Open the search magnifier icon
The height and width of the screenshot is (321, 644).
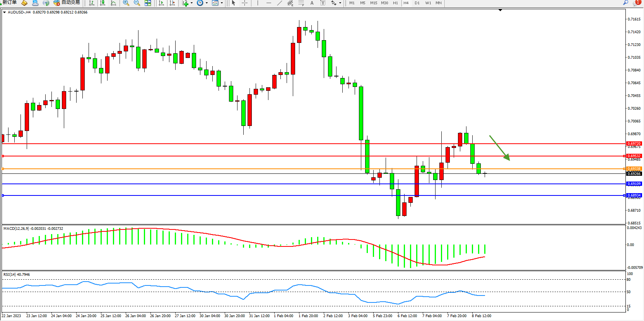pyautogui.click(x=625, y=3)
